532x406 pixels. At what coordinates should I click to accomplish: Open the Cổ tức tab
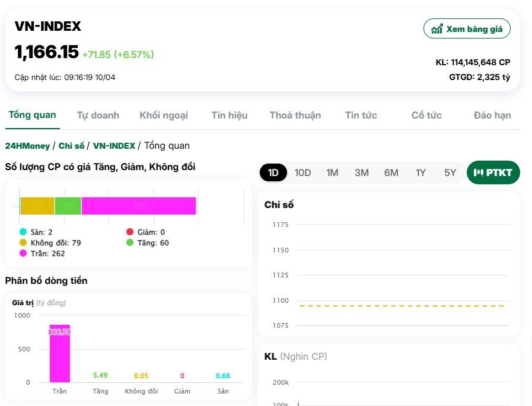click(426, 115)
